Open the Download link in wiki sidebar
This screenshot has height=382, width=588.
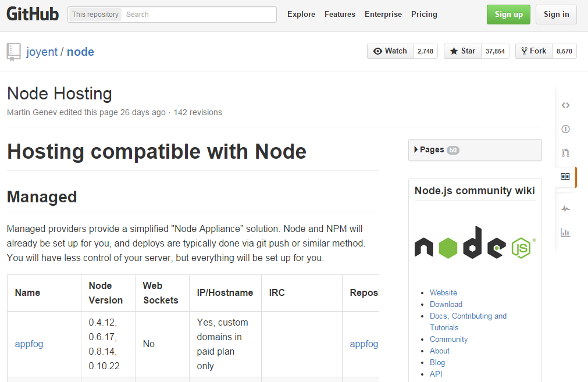pyautogui.click(x=446, y=305)
